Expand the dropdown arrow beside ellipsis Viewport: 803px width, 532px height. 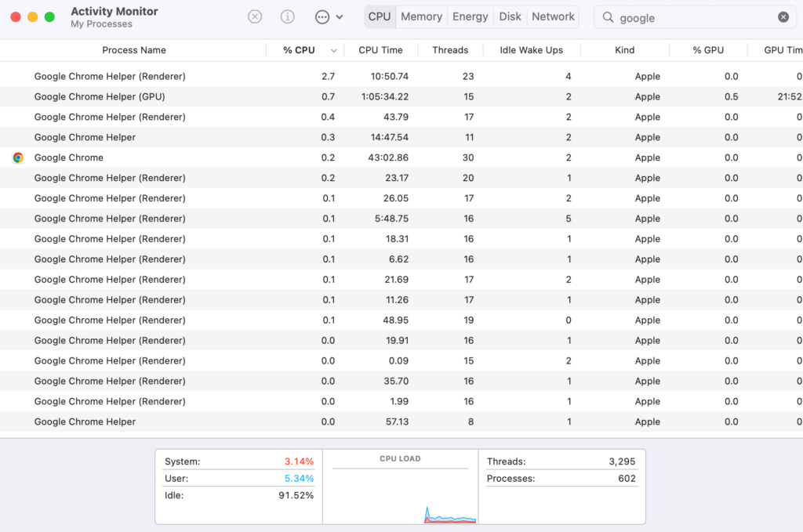click(x=340, y=16)
